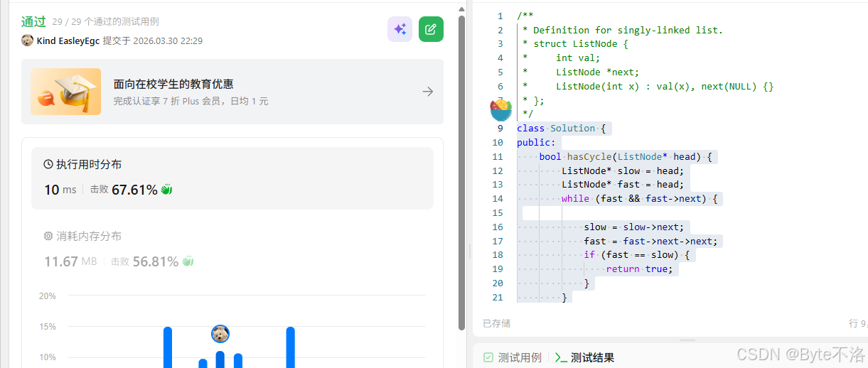
Task: Click the green edit notes button
Action: 431,29
